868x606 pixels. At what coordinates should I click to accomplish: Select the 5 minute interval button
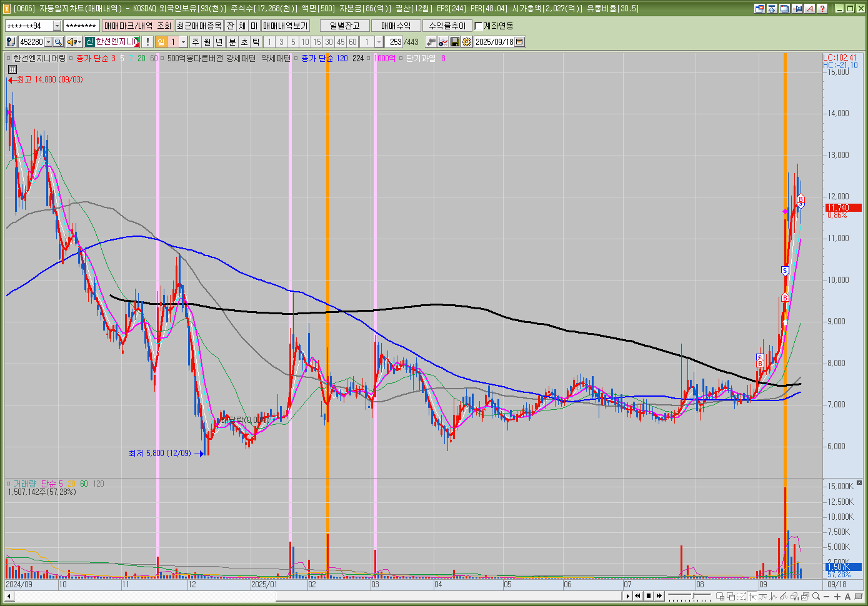click(293, 42)
